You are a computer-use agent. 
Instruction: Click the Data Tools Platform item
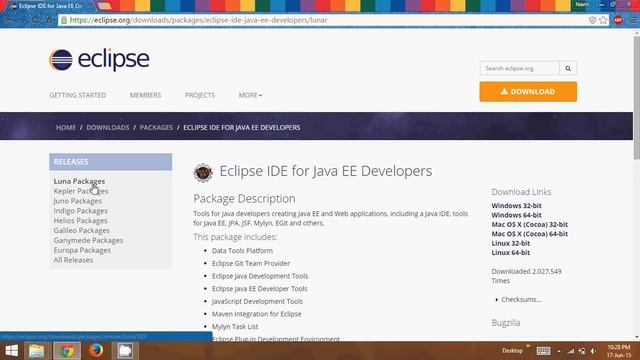pyautogui.click(x=242, y=251)
